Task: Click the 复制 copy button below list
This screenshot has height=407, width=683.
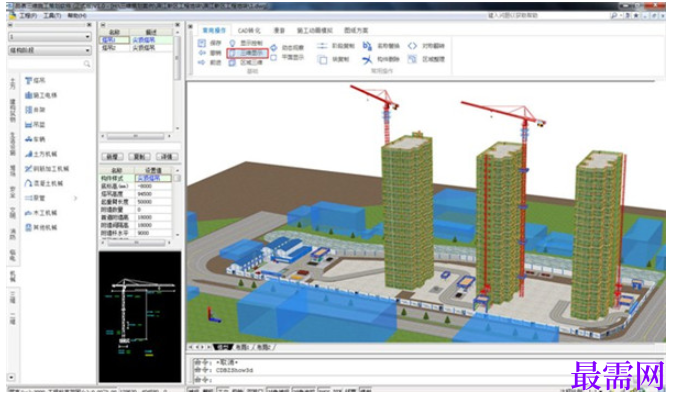Action: (139, 156)
